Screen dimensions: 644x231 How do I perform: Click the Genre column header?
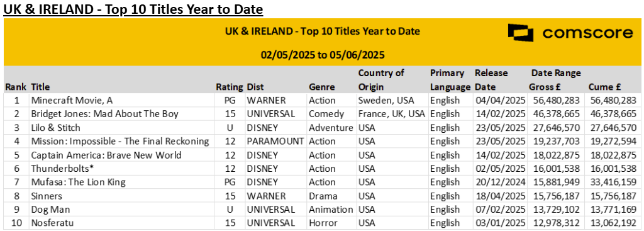(x=321, y=87)
